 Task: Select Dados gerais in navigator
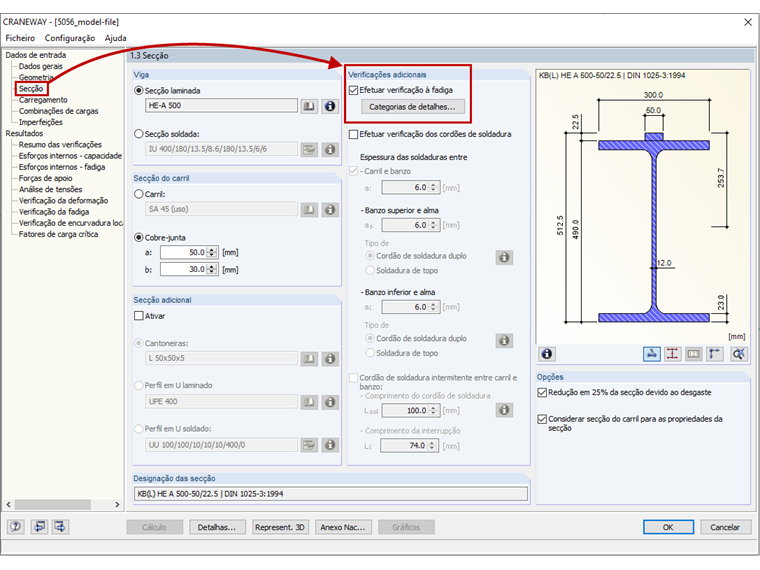41,66
